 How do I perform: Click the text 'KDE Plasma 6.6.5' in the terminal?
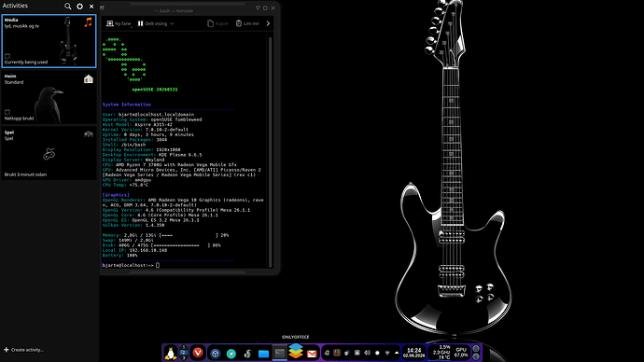pyautogui.click(x=180, y=155)
